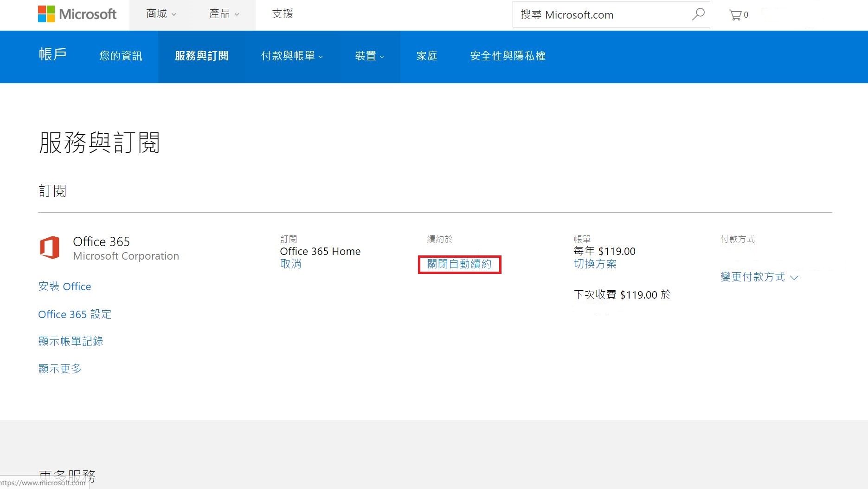868x489 pixels.
Task: Select the 服務與訂閱 tab
Action: (202, 56)
